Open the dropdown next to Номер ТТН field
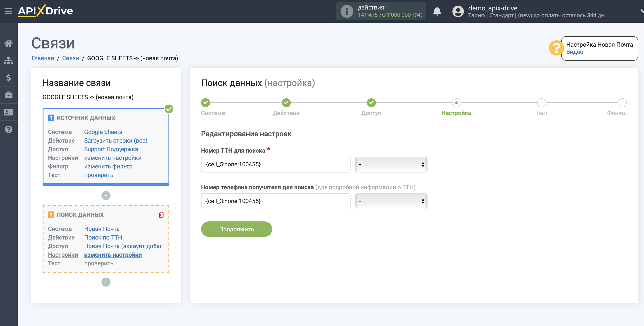 (391, 165)
